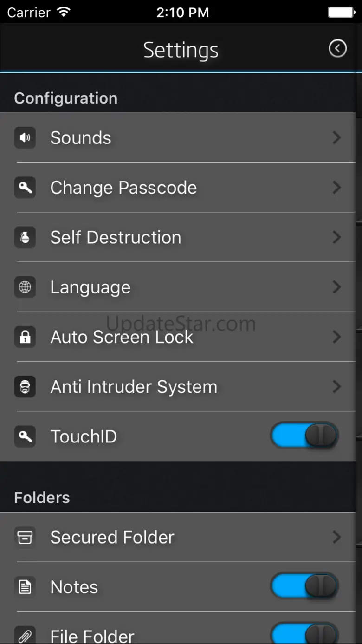Disable the TouchID switch
Viewport: 362px width, 644px height.
point(304,436)
